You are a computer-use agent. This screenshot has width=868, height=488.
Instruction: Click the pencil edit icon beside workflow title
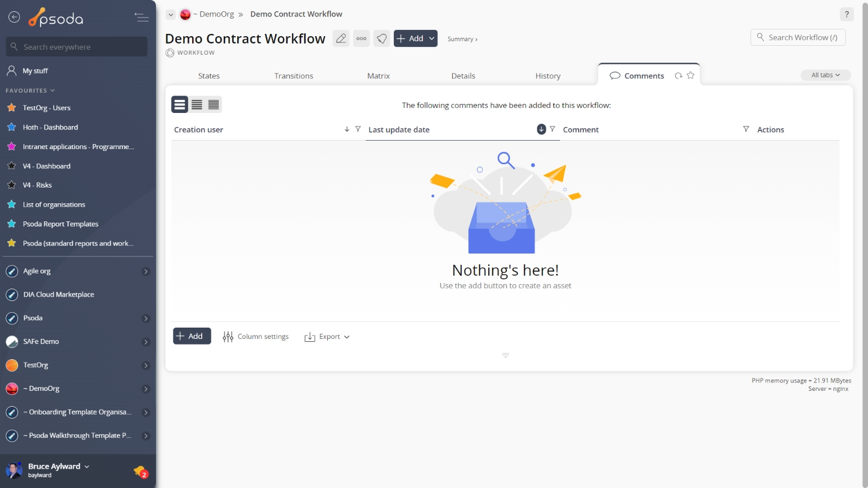point(341,38)
